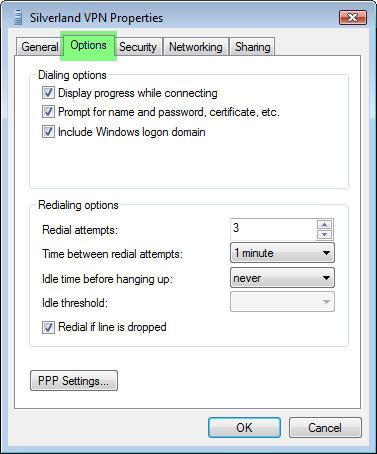Image resolution: width=377 pixels, height=454 pixels.
Task: Click the Redial attempts number field
Action: pyautogui.click(x=273, y=229)
